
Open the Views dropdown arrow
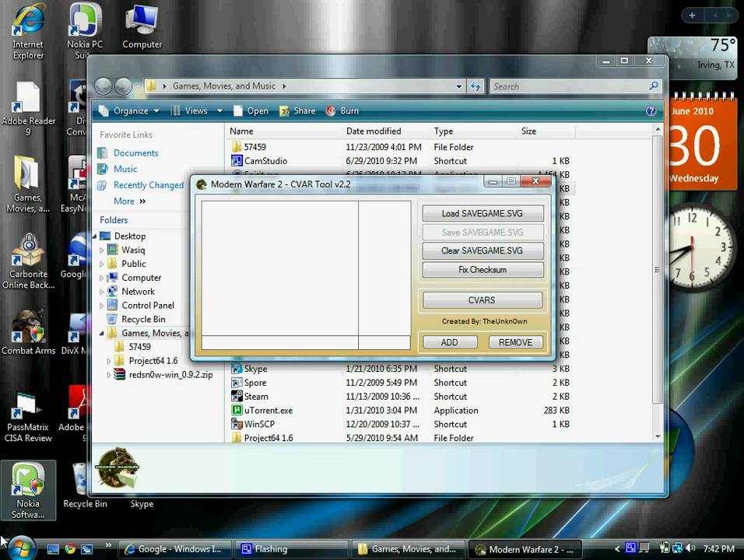pyautogui.click(x=219, y=110)
